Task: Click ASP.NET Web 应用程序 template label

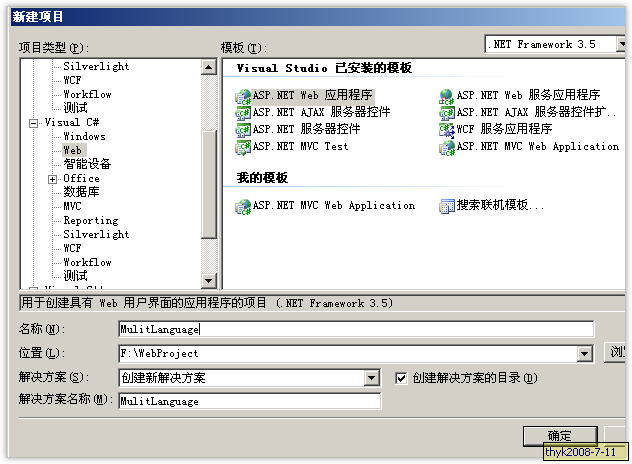Action: (313, 96)
